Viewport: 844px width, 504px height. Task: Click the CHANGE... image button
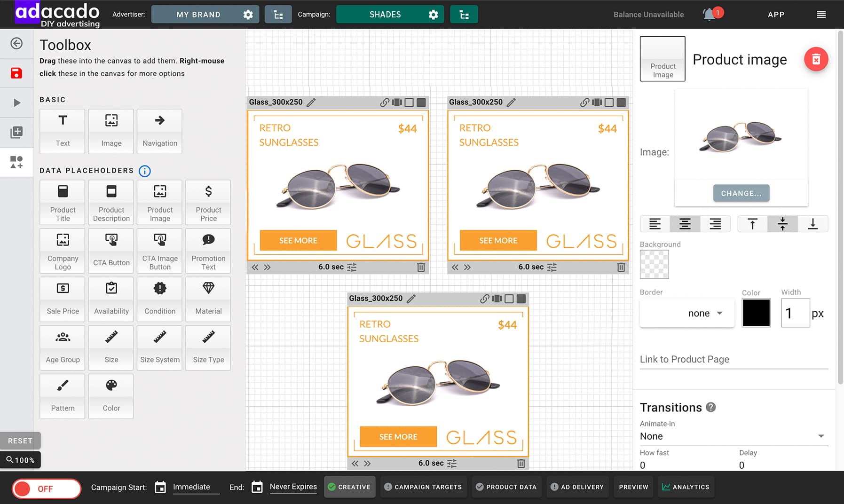741,193
